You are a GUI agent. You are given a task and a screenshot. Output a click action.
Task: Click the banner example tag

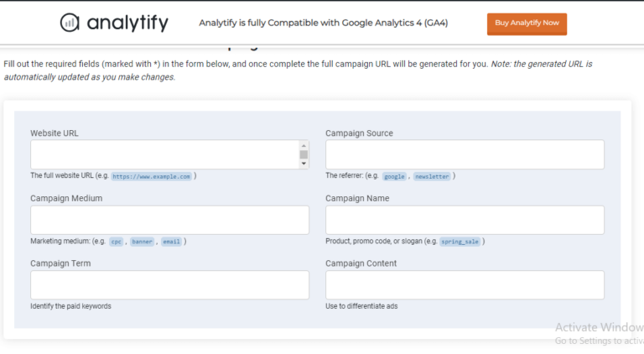143,242
